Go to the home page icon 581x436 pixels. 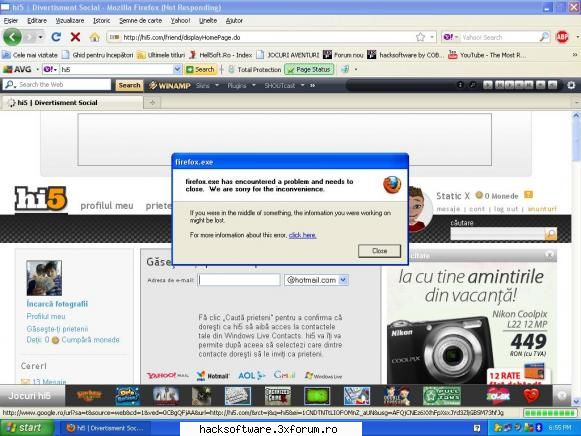point(95,37)
